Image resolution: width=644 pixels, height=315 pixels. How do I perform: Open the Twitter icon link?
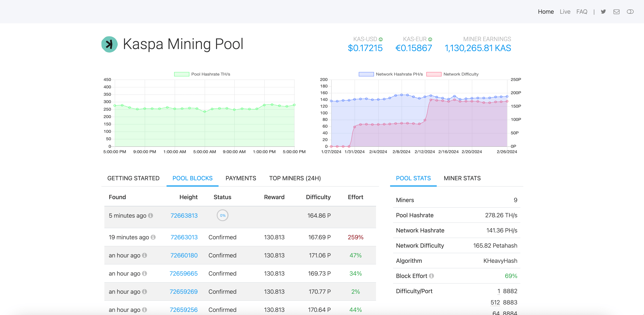[x=603, y=11]
